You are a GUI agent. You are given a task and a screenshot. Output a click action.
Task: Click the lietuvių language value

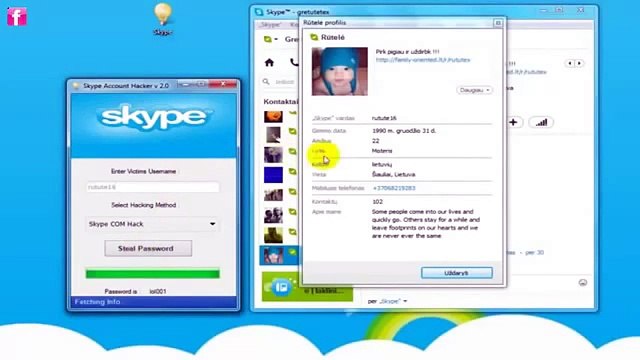click(x=382, y=164)
